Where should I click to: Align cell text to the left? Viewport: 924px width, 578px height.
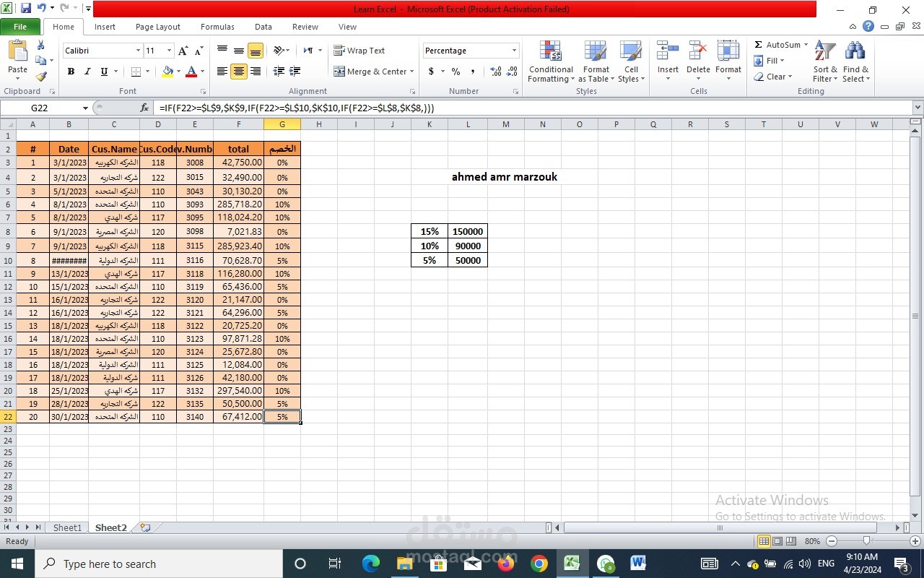click(x=222, y=72)
